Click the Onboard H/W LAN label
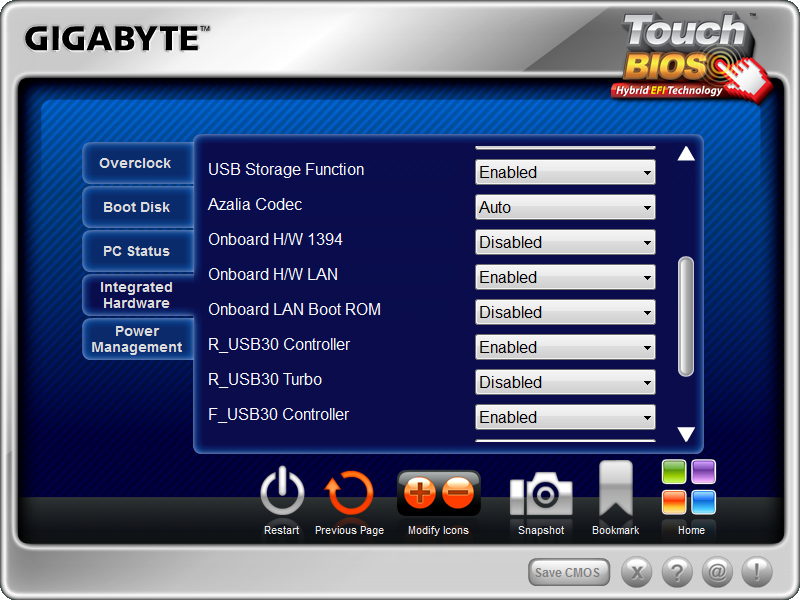This screenshot has width=800, height=600. pyautogui.click(x=273, y=274)
